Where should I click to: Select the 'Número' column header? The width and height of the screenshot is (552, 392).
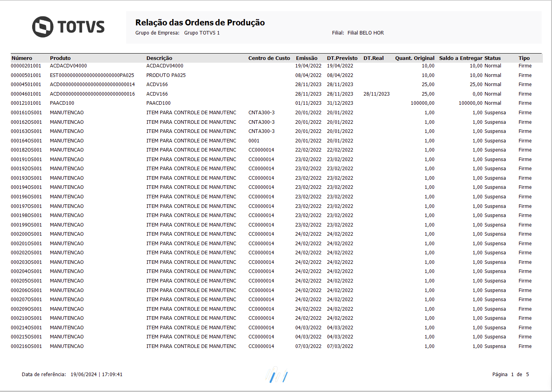coord(22,58)
